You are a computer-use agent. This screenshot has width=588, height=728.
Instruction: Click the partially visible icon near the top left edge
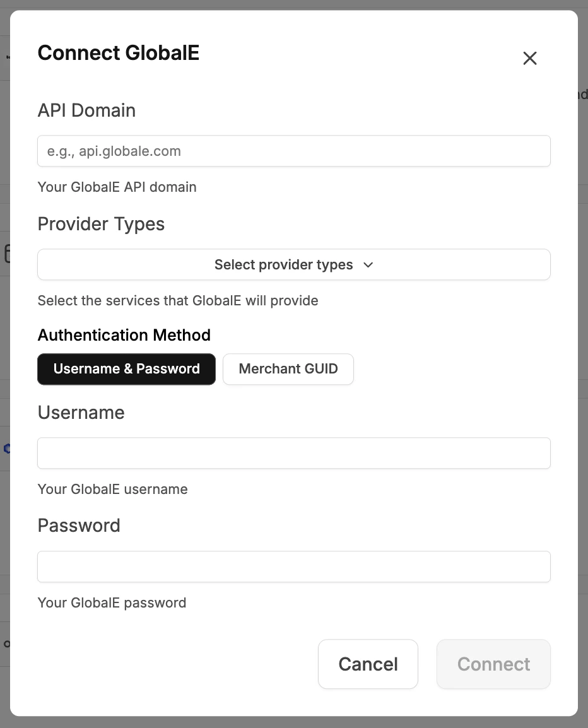(7, 56)
